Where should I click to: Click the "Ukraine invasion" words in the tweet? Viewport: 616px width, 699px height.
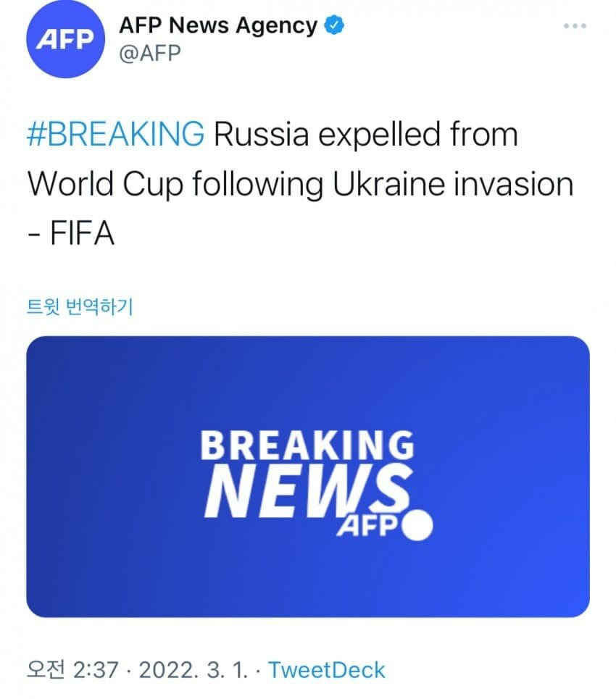tap(453, 185)
